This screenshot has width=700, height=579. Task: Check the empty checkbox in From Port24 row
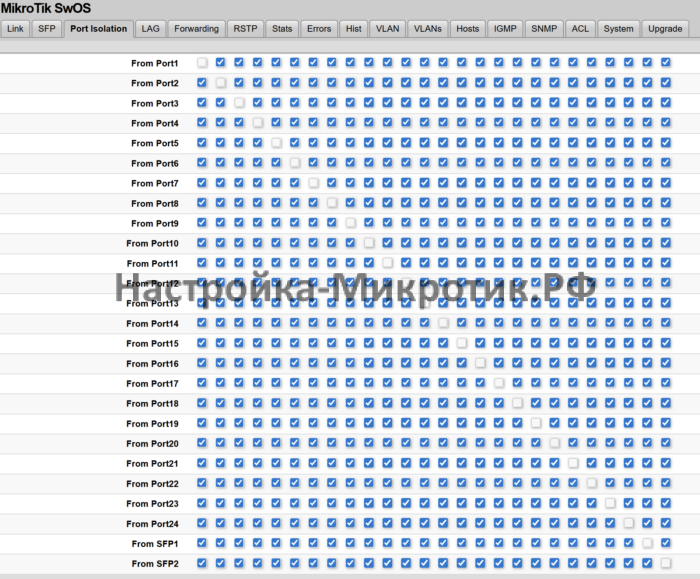point(629,523)
